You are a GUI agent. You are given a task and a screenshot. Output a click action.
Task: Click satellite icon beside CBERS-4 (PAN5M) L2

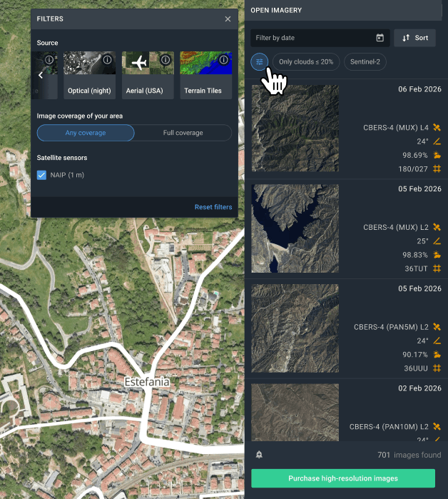tap(437, 327)
